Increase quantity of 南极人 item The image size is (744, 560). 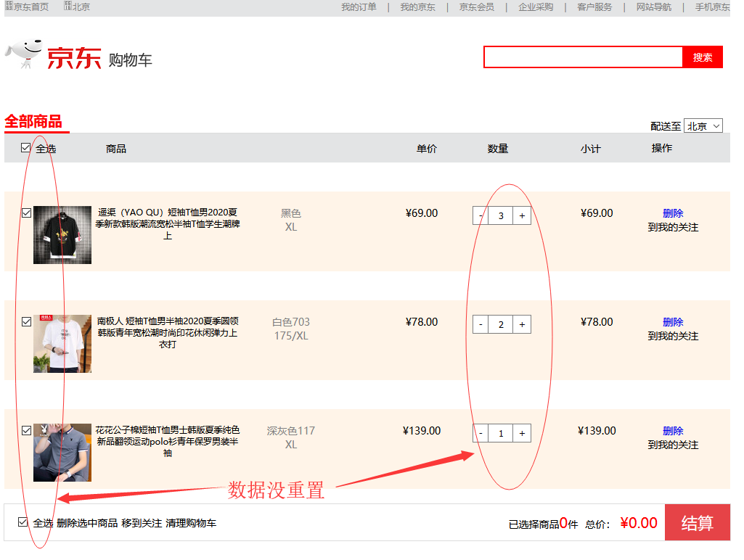522,324
